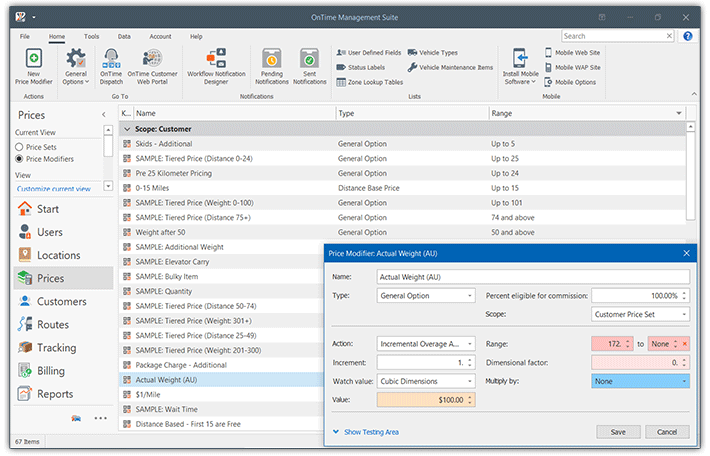
Task: Open Vehicle Types list
Action: tap(432, 53)
